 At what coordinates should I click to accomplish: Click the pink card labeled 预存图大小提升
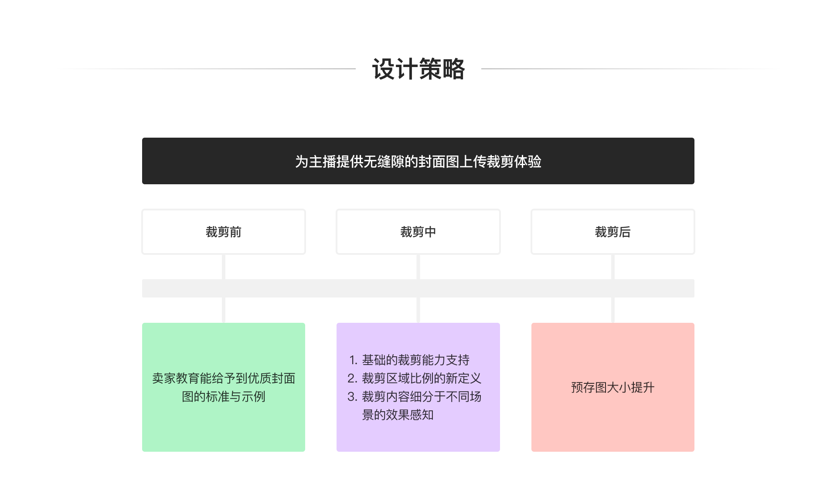pos(612,387)
